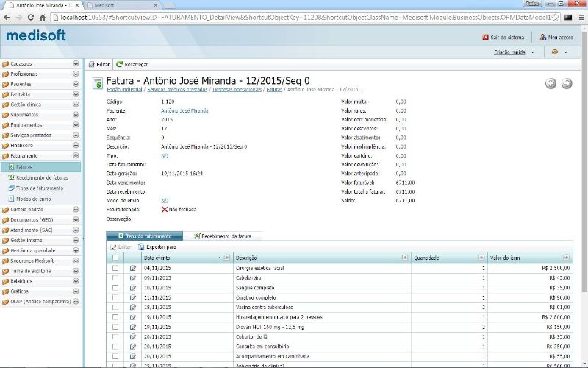Expand Cadastros section in sidebar
This screenshot has height=368, width=588.
click(x=76, y=63)
